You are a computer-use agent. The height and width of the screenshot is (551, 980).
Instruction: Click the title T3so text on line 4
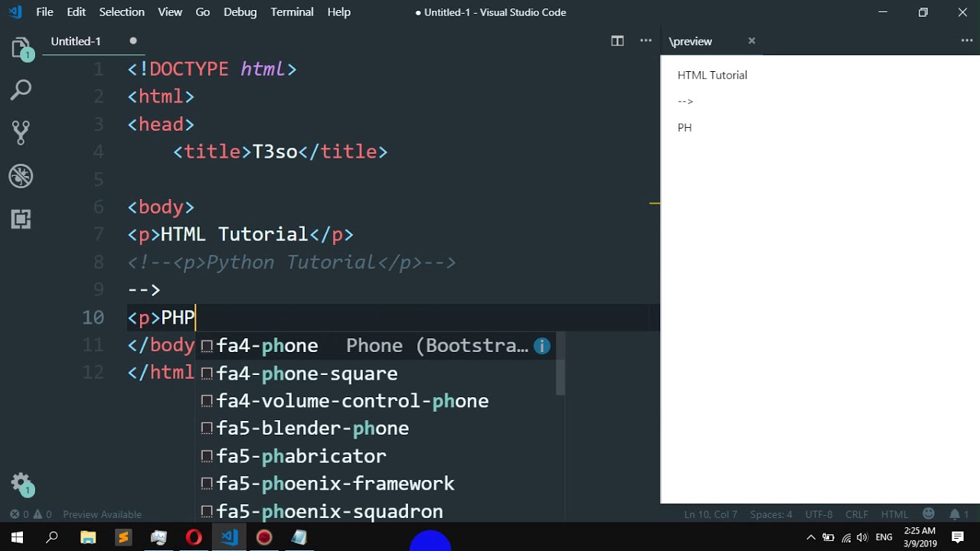point(275,152)
